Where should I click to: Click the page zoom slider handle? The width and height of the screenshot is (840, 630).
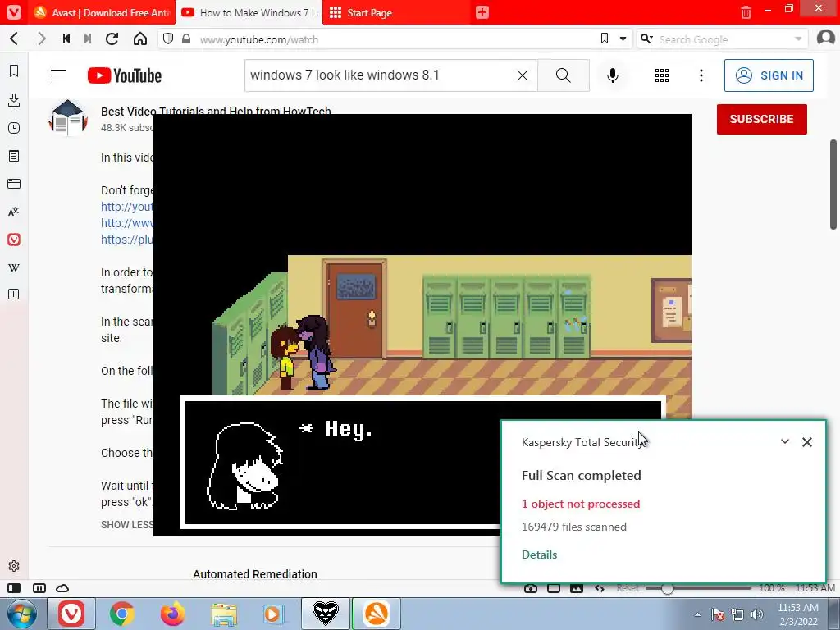click(667, 588)
